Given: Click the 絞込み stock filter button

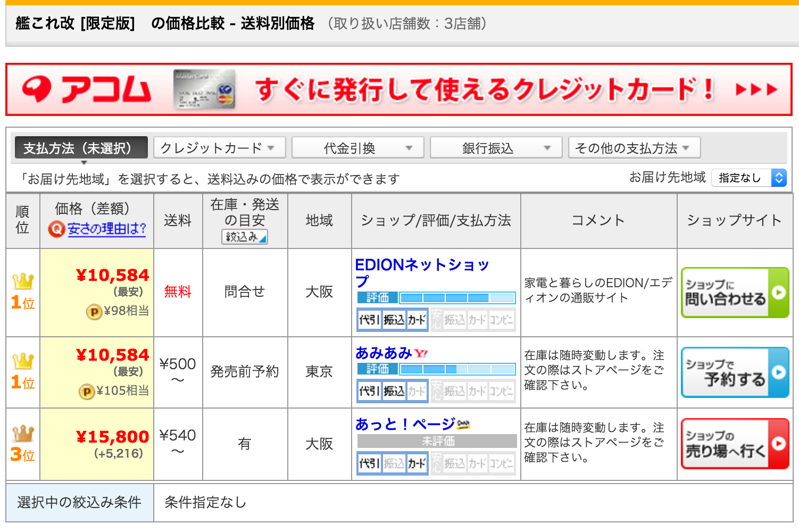Looking at the screenshot, I should (x=245, y=237).
